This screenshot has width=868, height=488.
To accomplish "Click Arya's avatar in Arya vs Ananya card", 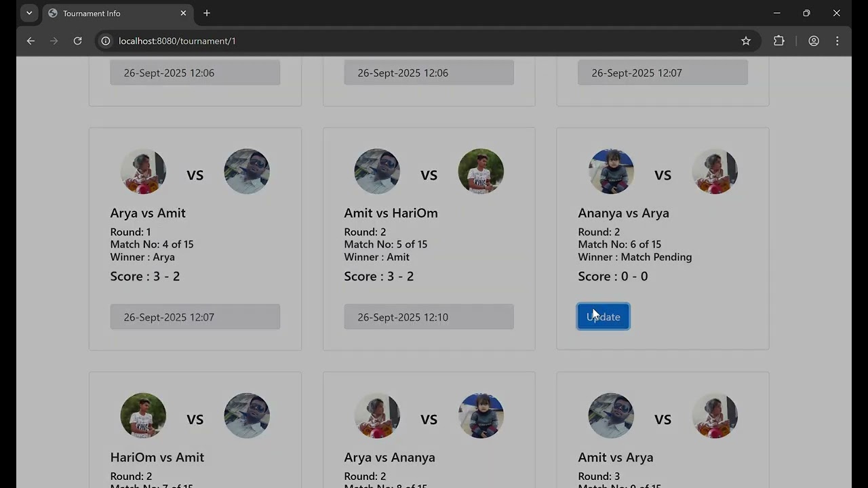I will [377, 415].
